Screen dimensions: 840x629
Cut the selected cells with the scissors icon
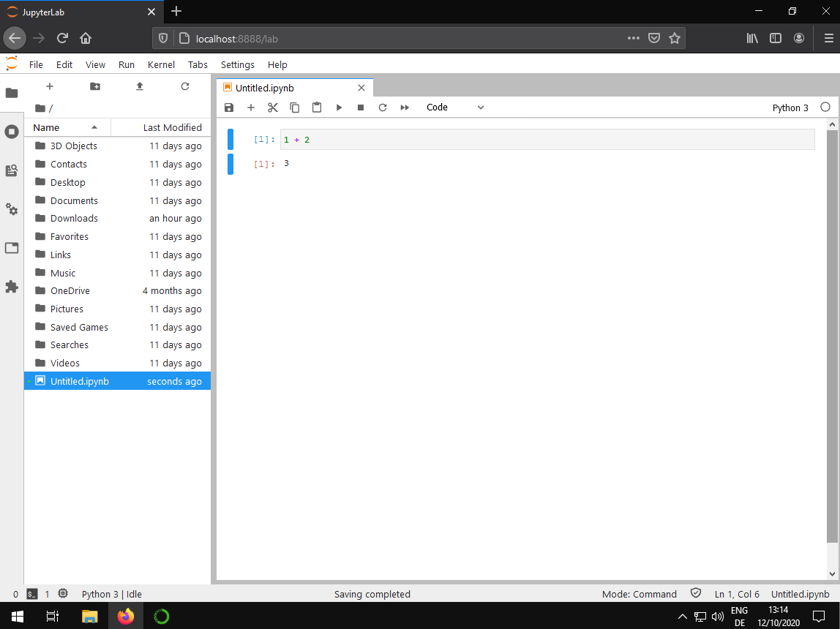tap(273, 108)
